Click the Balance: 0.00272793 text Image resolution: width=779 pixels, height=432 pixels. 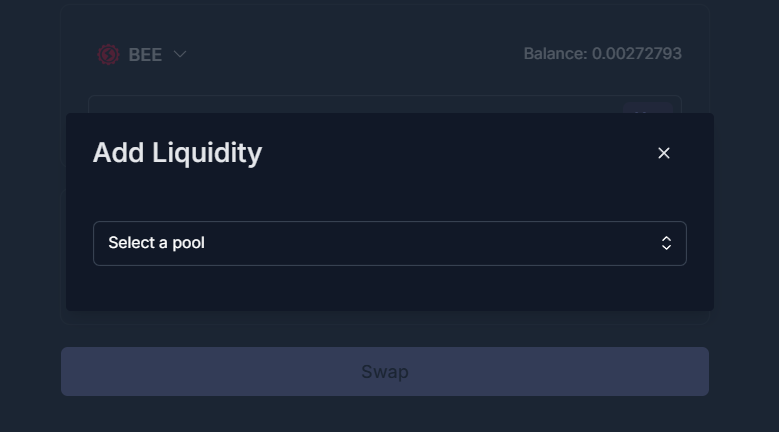(603, 54)
